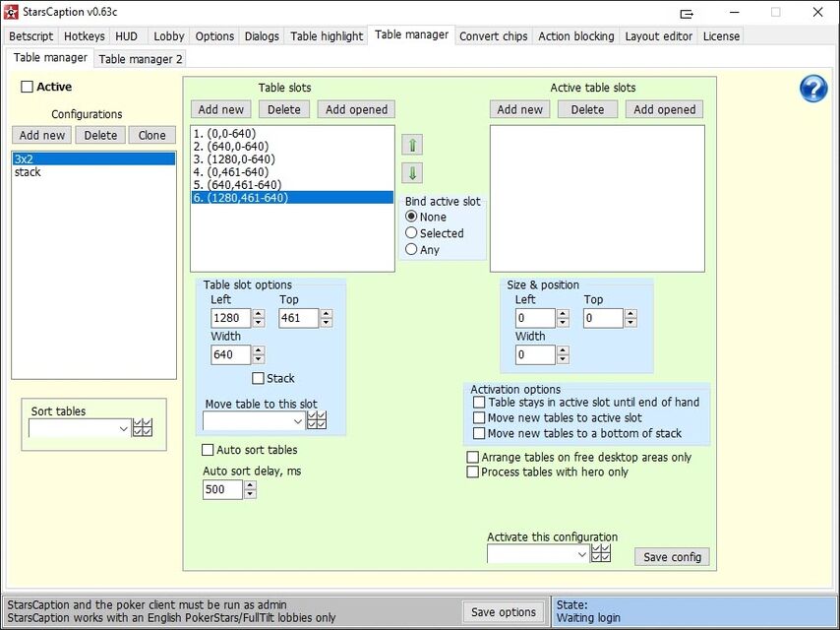Increase Auto sort delay value

250,484
